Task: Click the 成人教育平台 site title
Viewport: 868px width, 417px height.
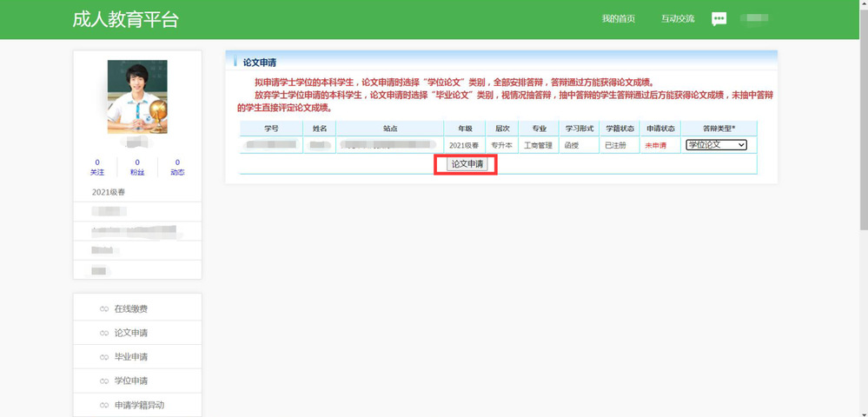Action: point(126,19)
